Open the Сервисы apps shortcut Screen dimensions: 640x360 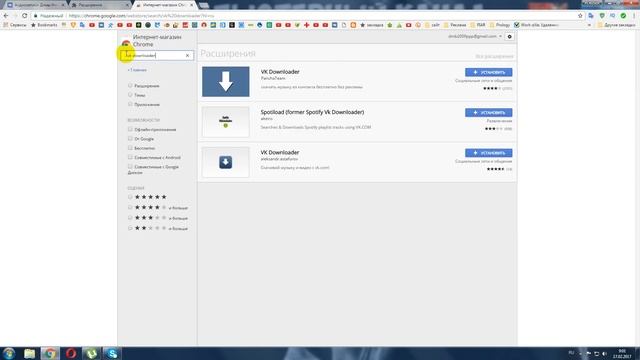coord(15,25)
